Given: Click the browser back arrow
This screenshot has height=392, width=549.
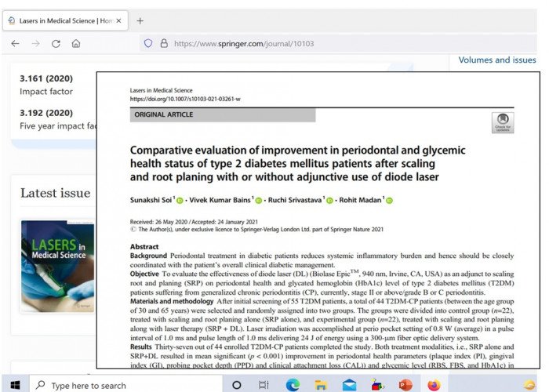Looking at the screenshot, I should (x=15, y=44).
